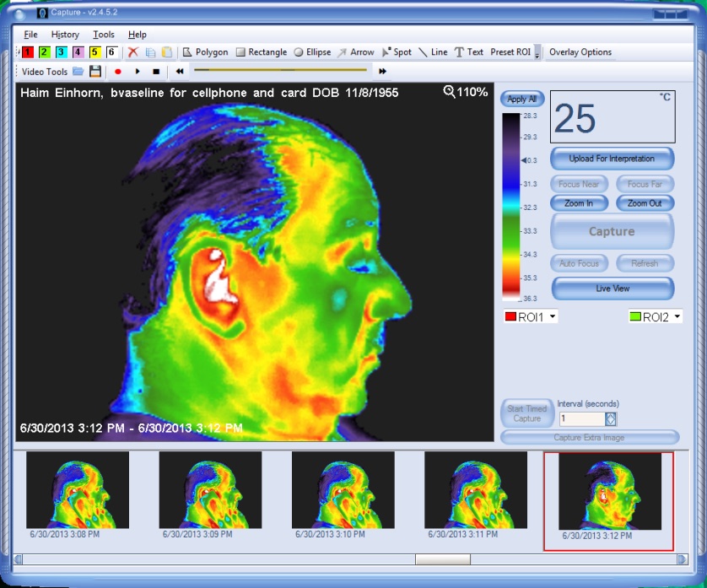Open Overlay Options
The width and height of the screenshot is (707, 588).
pyautogui.click(x=580, y=52)
